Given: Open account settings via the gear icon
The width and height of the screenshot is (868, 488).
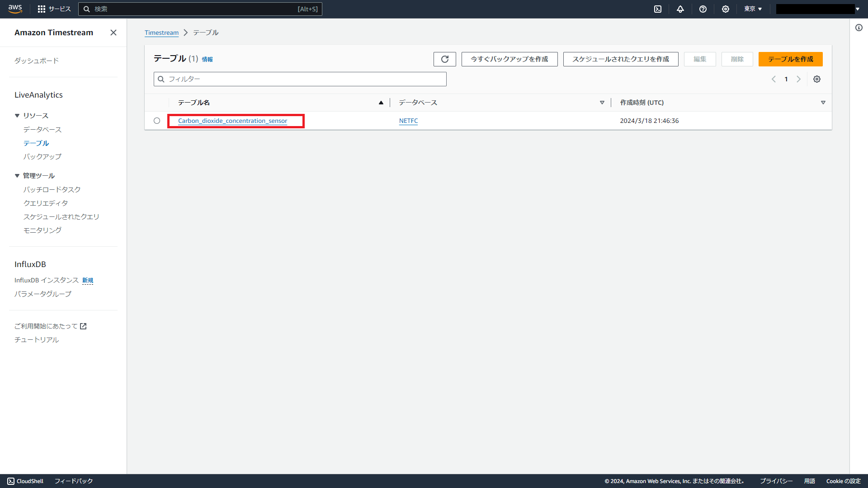Looking at the screenshot, I should 725,9.
